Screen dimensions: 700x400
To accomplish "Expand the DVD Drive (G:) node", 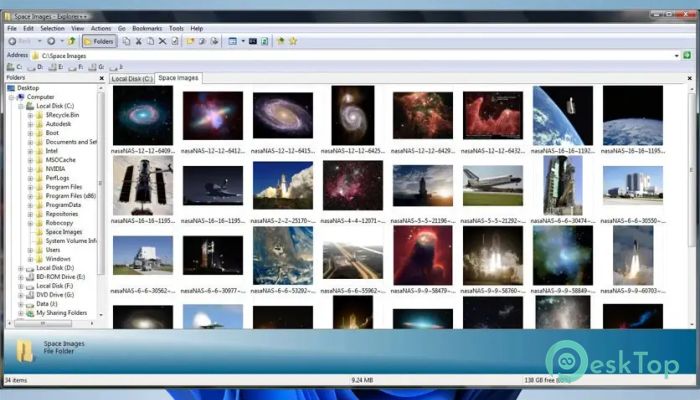I will [21, 295].
